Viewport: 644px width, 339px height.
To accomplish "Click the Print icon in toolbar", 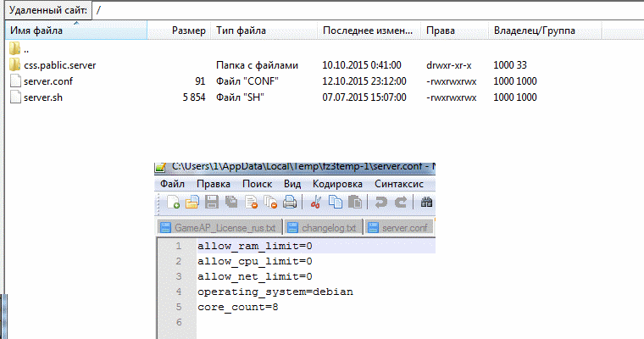I will click(290, 203).
